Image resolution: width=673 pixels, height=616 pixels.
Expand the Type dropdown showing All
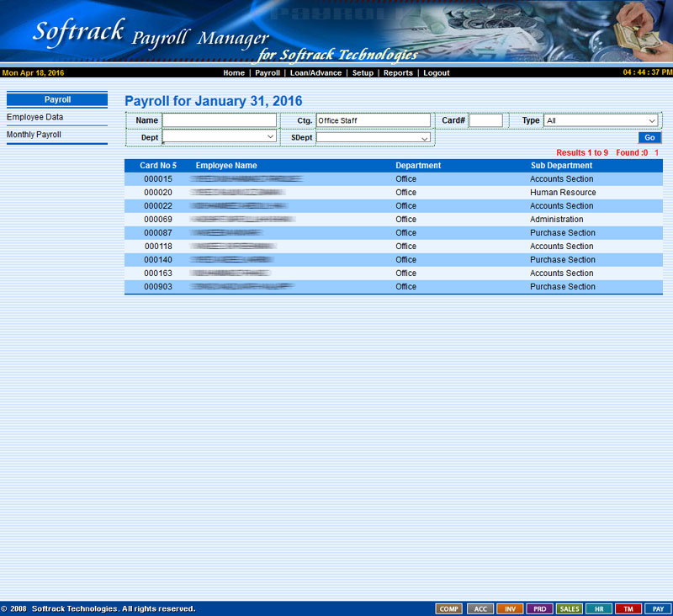click(601, 120)
